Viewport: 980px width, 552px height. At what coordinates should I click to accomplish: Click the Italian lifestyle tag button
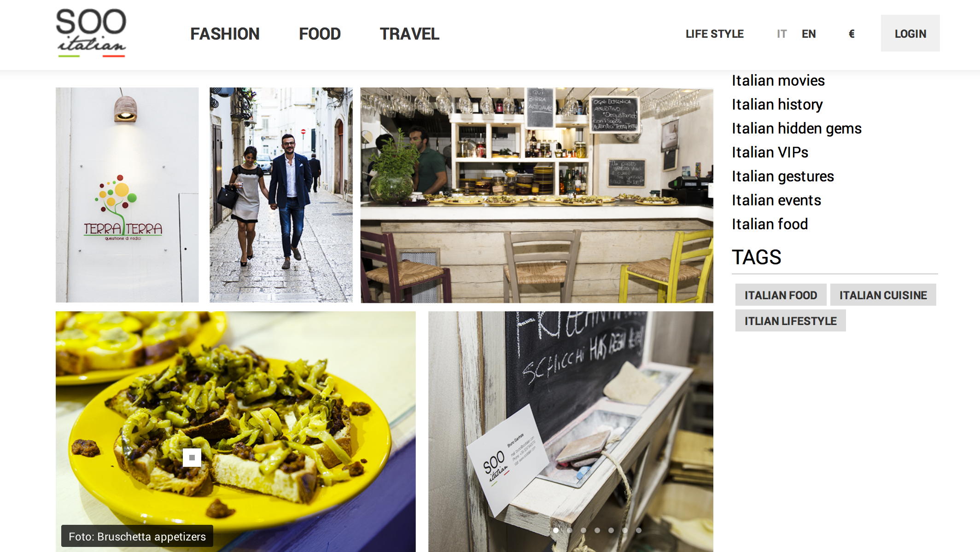[x=790, y=321]
